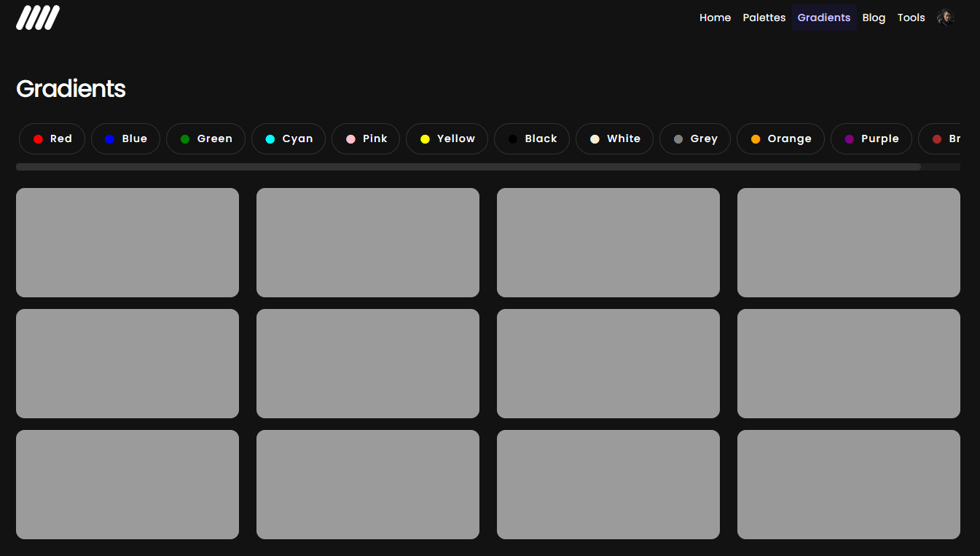The width and height of the screenshot is (980, 556).
Task: Open second gradient card in bottom row
Action: (368, 485)
